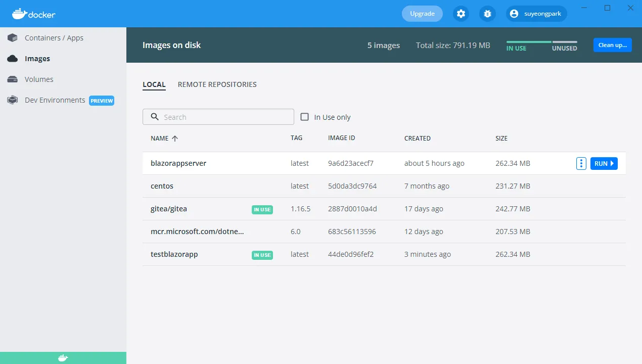Click the 1.16.5 tag of gitea
This screenshot has height=364, width=642.
(300, 209)
